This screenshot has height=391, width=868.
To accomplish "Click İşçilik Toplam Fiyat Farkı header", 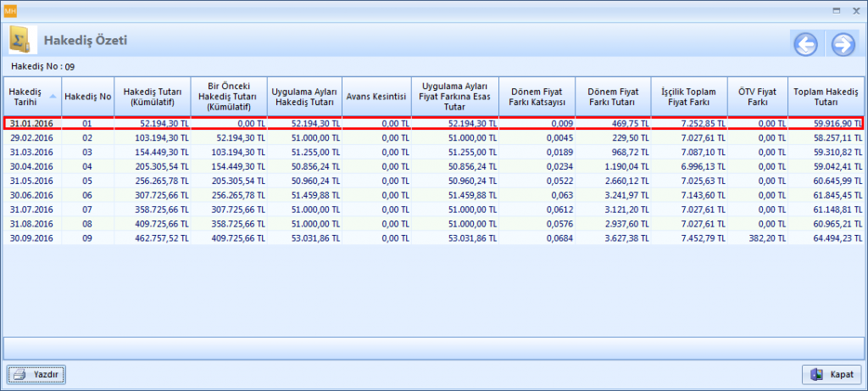I will pos(689,97).
